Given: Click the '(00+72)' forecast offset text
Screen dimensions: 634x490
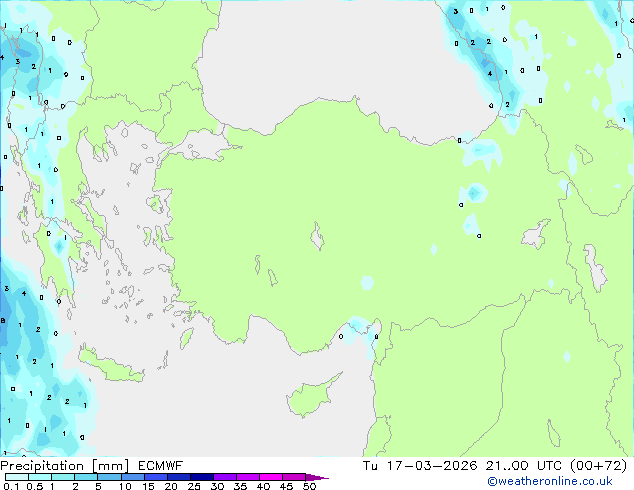Looking at the screenshot, I should [598, 466].
